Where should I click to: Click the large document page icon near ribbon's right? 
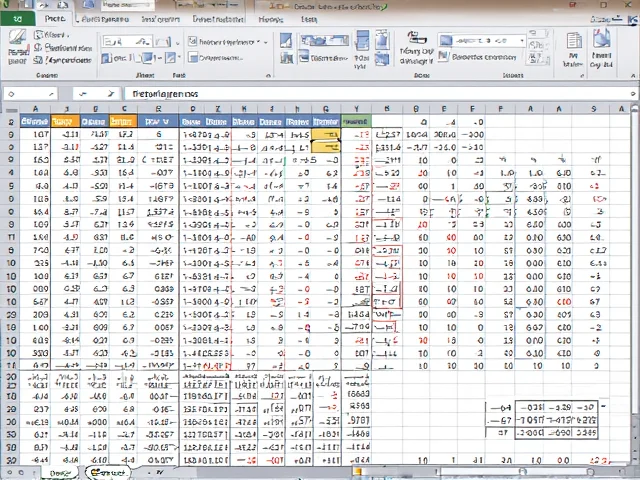[x=574, y=41]
